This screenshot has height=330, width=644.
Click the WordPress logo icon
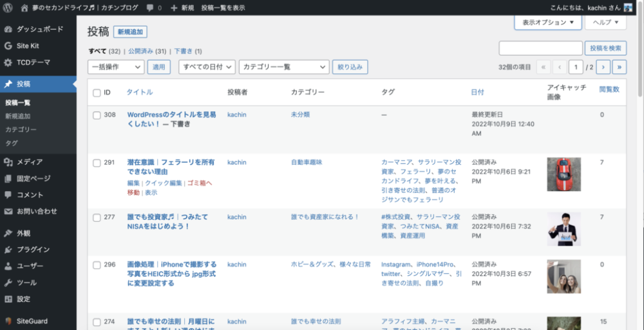[8, 8]
